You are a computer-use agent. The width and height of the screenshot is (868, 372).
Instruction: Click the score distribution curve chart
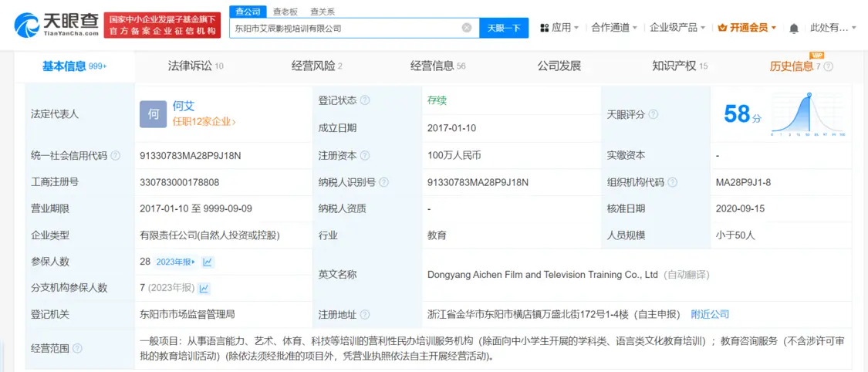[x=808, y=114]
